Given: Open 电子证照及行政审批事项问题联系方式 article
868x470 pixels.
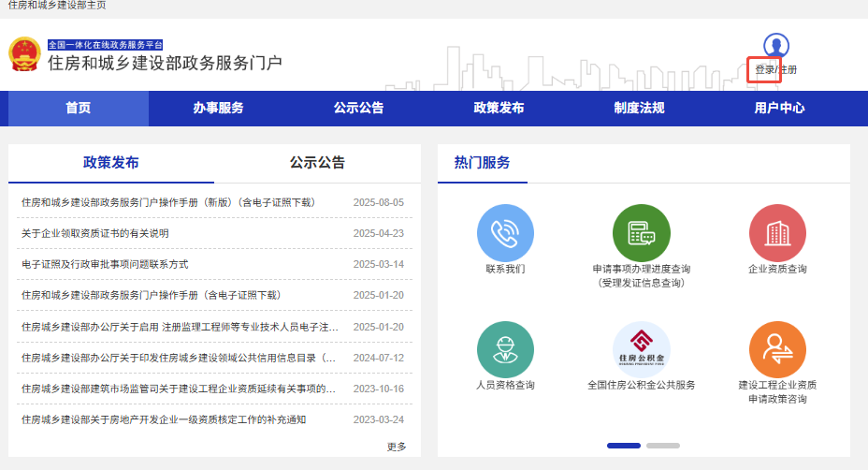Looking at the screenshot, I should (x=105, y=264).
